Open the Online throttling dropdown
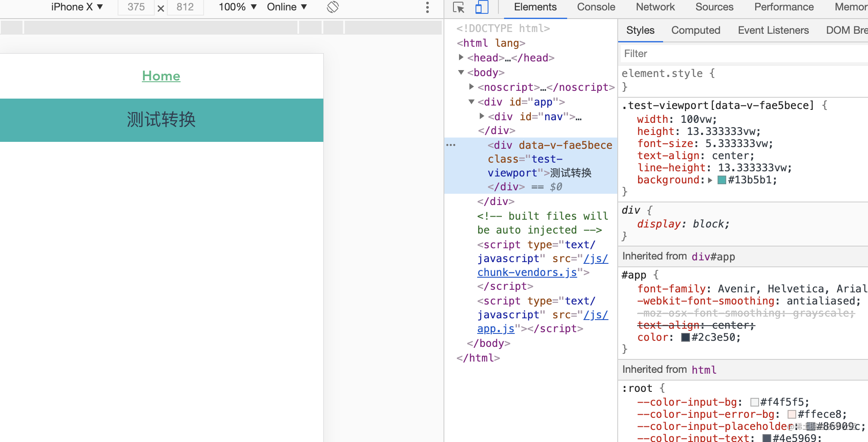Screen dimensions: 868x442 (x=287, y=7)
